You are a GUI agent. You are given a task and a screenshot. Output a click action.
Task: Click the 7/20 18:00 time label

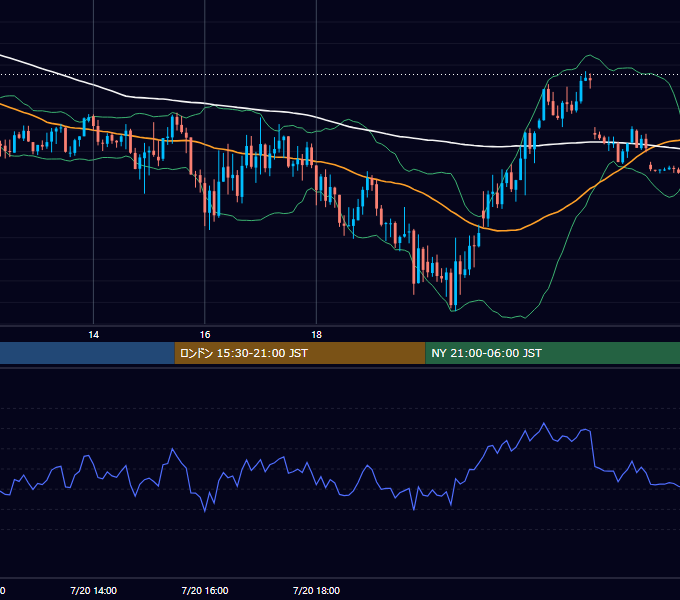[x=316, y=590]
